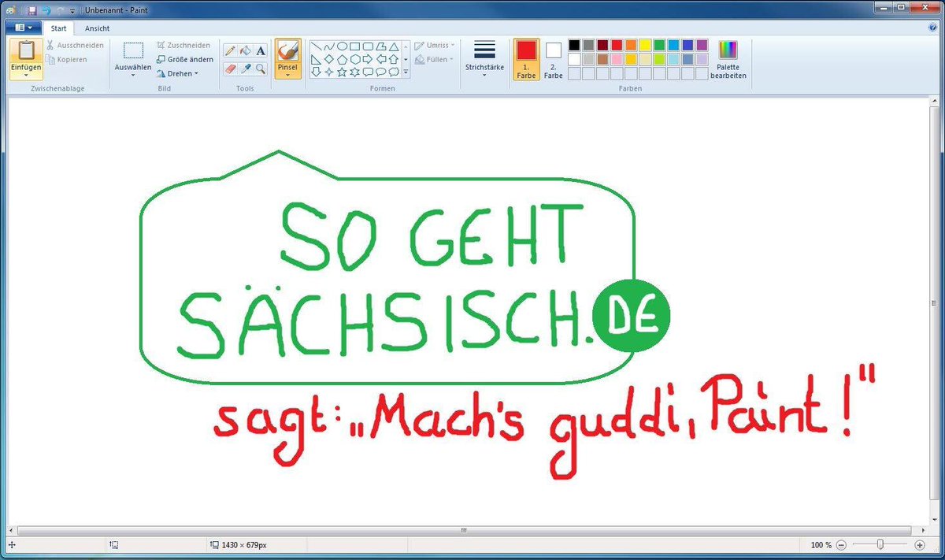This screenshot has width=945, height=560.
Task: Click the Pinsel brush icon
Action: [x=287, y=50]
